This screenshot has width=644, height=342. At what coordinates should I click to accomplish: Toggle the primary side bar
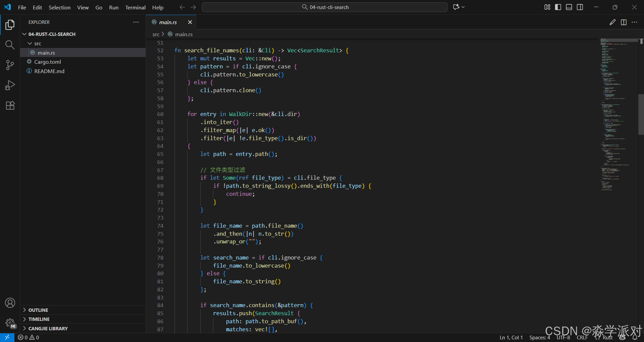pyautogui.click(x=558, y=7)
